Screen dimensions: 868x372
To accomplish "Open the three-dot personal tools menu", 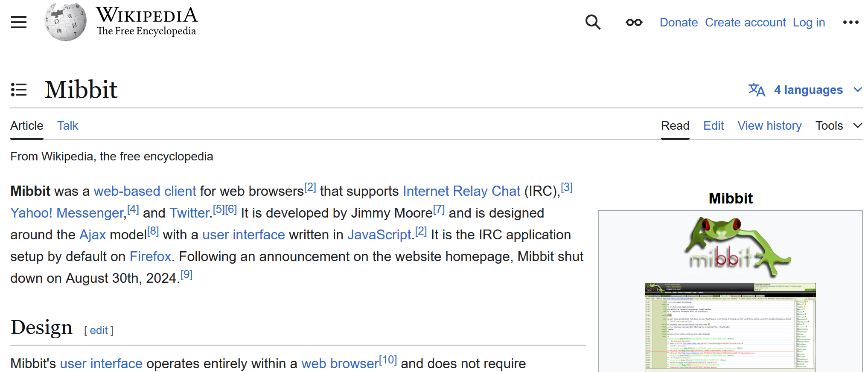I will click(x=851, y=22).
